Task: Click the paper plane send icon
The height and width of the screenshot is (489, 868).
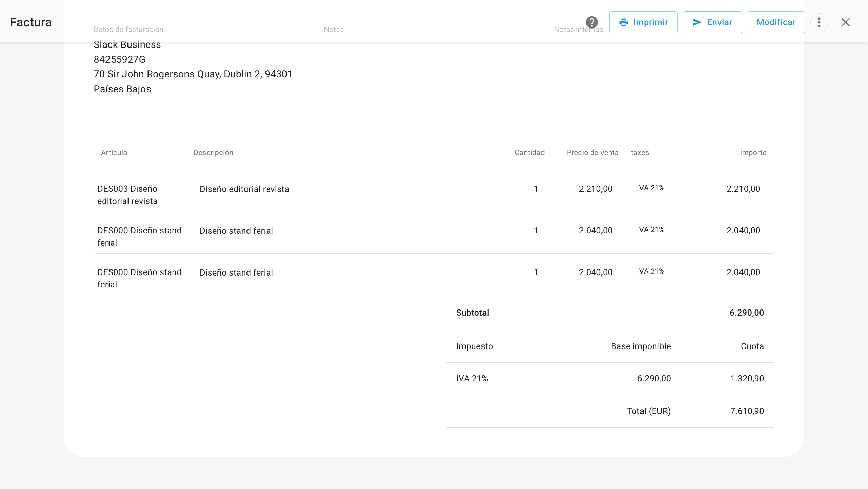Action: [697, 22]
